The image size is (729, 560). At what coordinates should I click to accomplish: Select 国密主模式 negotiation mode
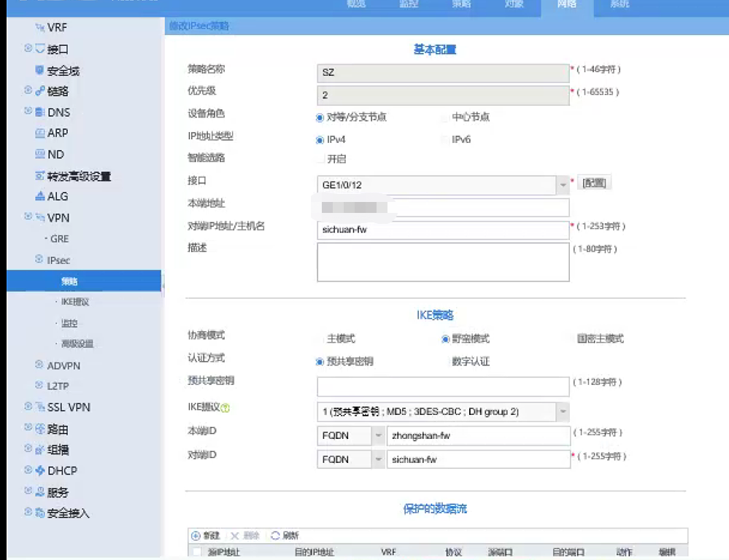coord(570,339)
